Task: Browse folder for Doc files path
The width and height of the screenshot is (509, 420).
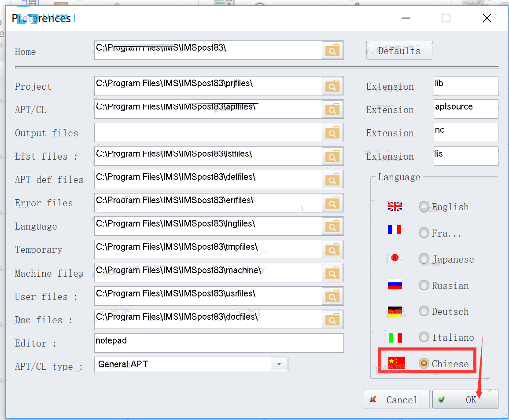Action: pos(332,319)
